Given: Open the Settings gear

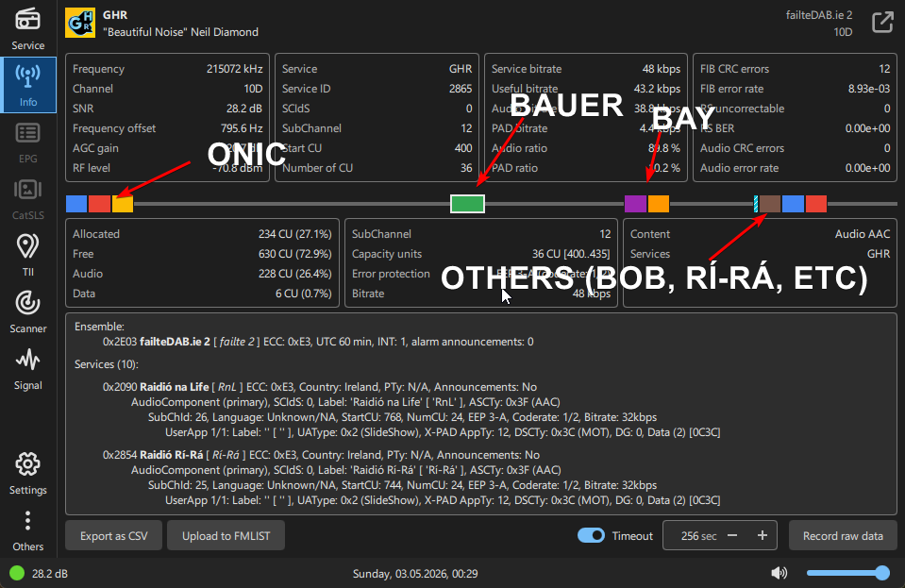Looking at the screenshot, I should pos(27,474).
